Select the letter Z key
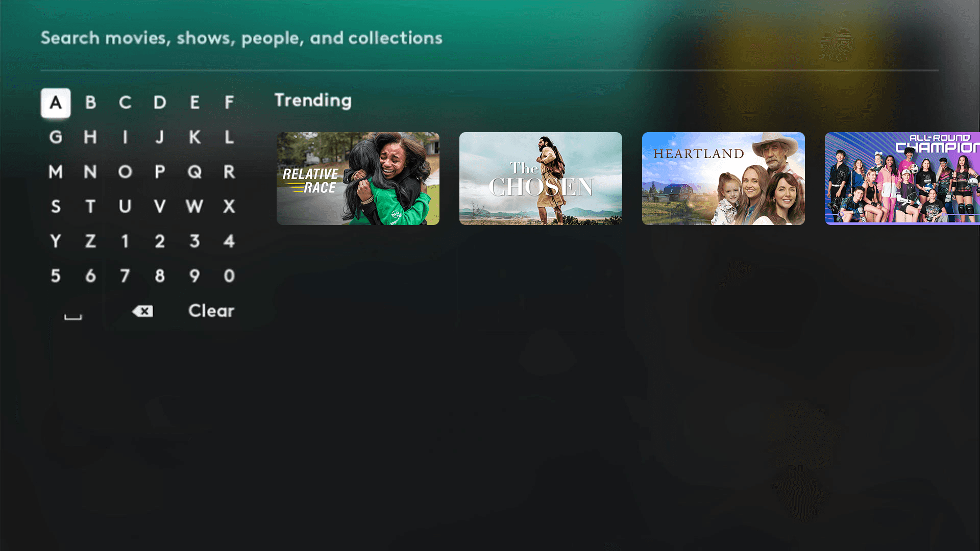The height and width of the screenshot is (551, 980). 90,242
